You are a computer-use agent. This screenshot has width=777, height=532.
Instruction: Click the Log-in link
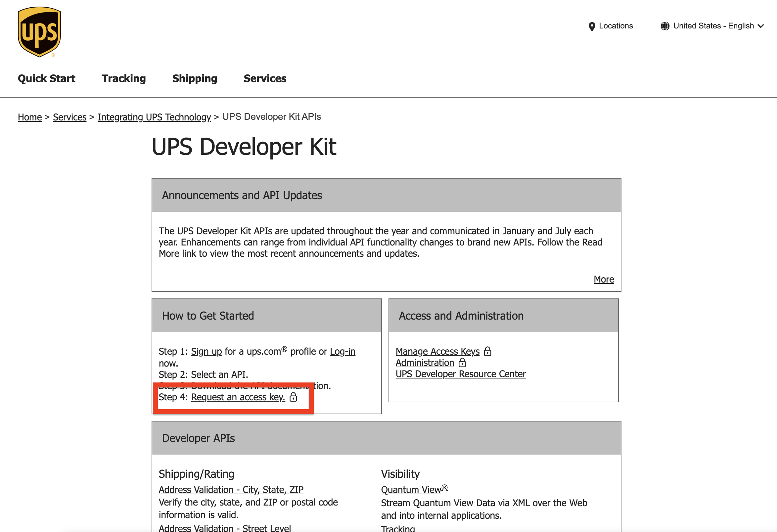343,352
